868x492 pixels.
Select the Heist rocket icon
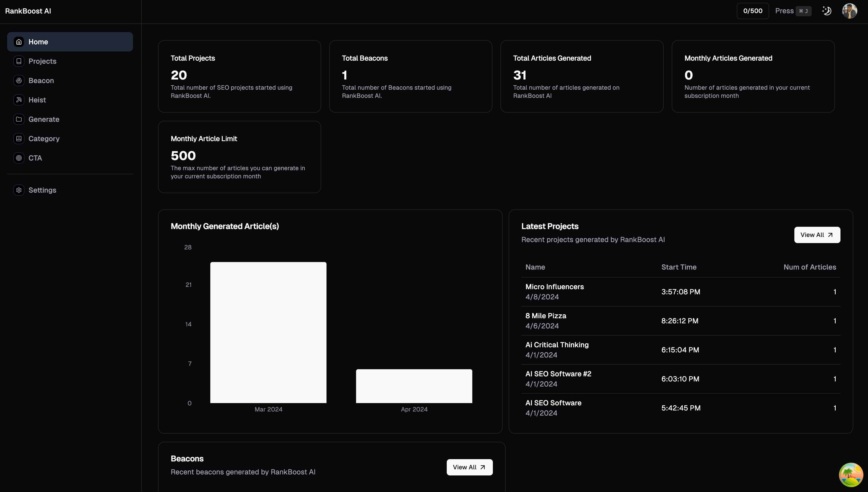point(19,100)
